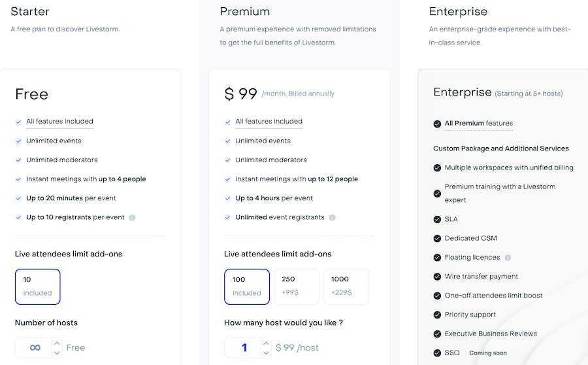This screenshot has height=365, width=588.
Task: Click the Premium host number input field
Action: (x=243, y=347)
